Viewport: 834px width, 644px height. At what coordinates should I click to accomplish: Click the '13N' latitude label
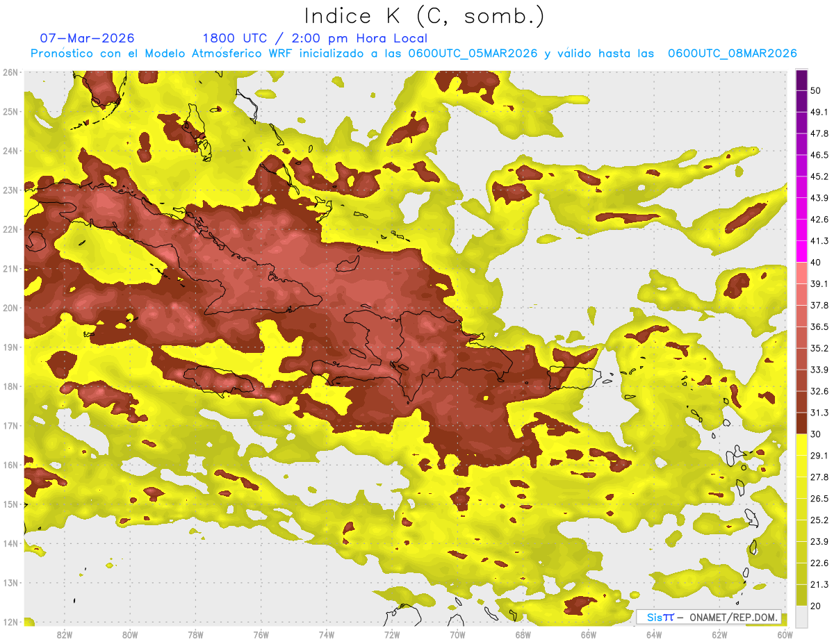click(x=10, y=583)
